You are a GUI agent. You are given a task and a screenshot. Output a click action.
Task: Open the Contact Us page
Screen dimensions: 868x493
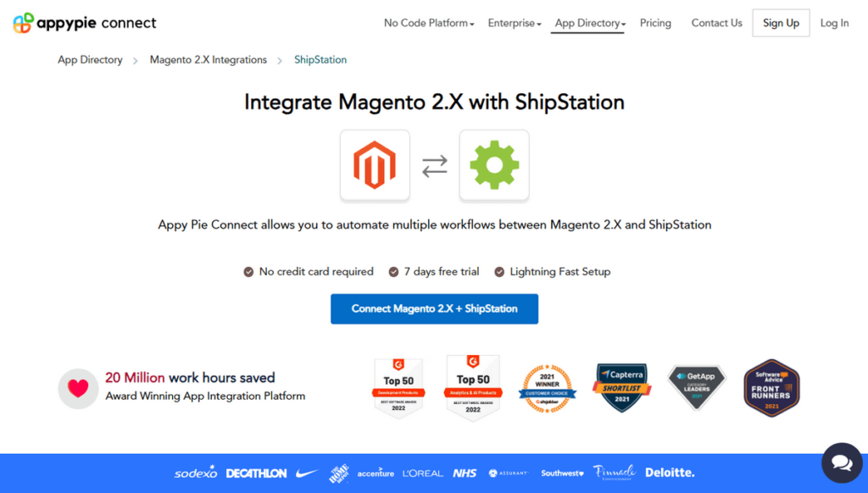tap(716, 23)
